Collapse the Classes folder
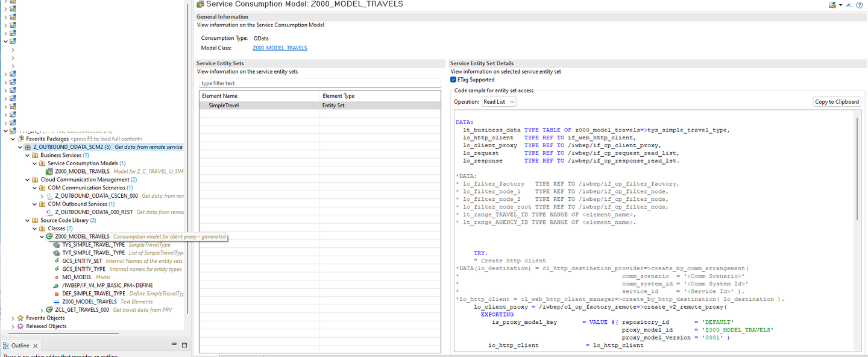Screen dimensions: 868x357 [35, 229]
